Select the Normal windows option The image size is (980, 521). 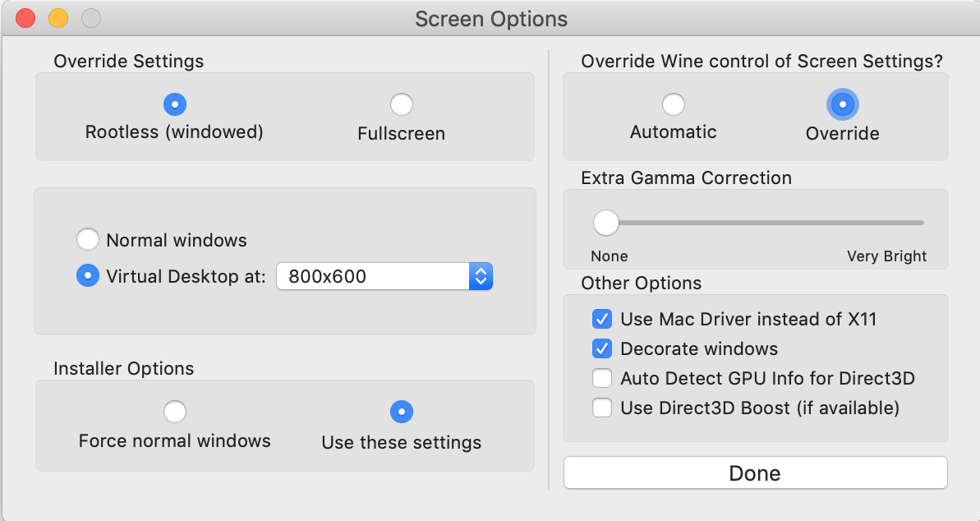tap(88, 240)
